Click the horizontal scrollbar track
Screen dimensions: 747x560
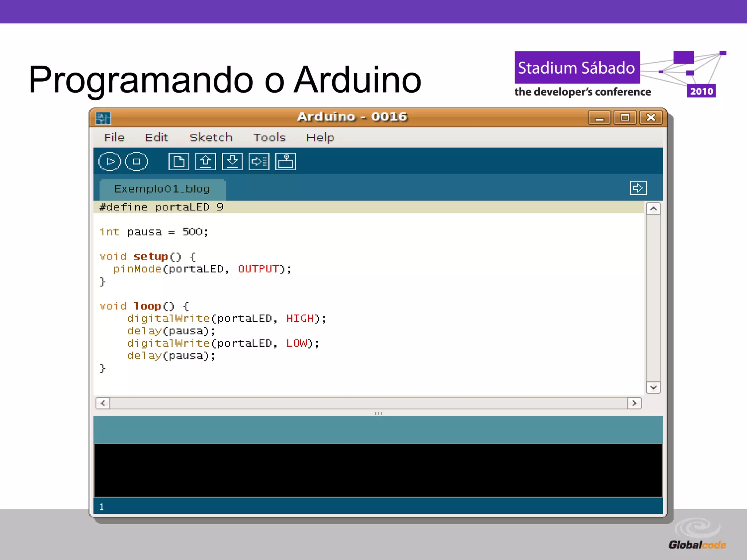point(368,403)
